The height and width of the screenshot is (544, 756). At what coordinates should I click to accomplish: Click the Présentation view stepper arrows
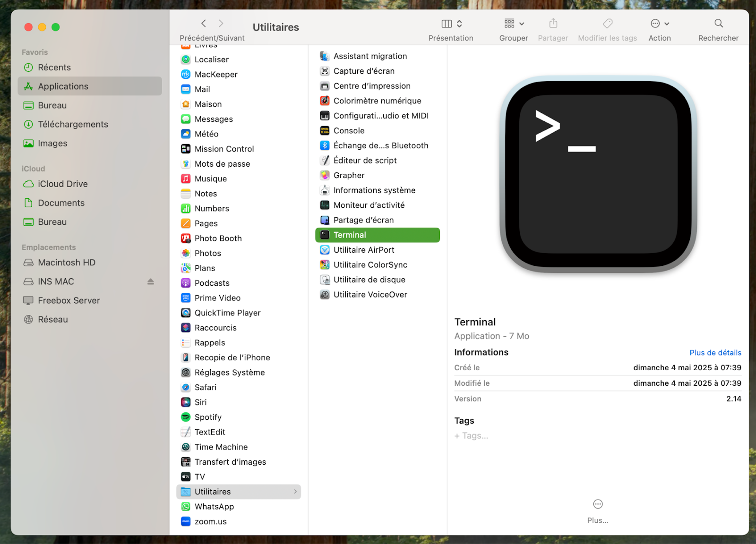[x=459, y=23]
